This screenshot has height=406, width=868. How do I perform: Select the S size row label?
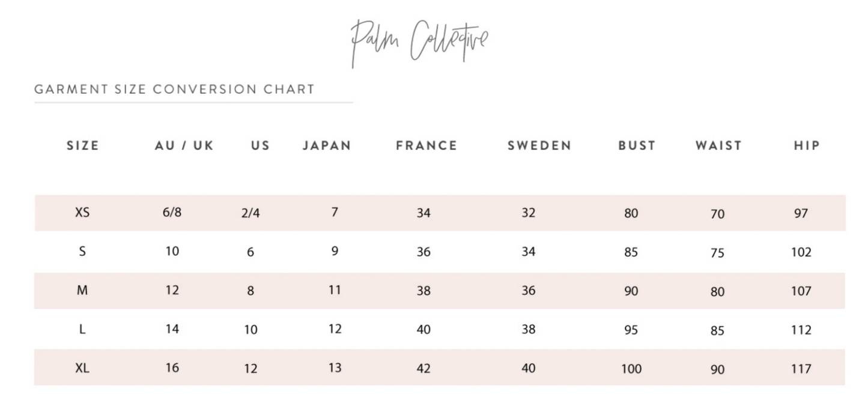coord(82,252)
